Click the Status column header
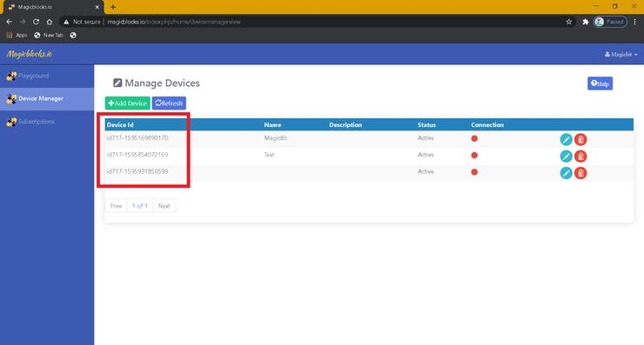The height and width of the screenshot is (345, 644). [x=426, y=125]
